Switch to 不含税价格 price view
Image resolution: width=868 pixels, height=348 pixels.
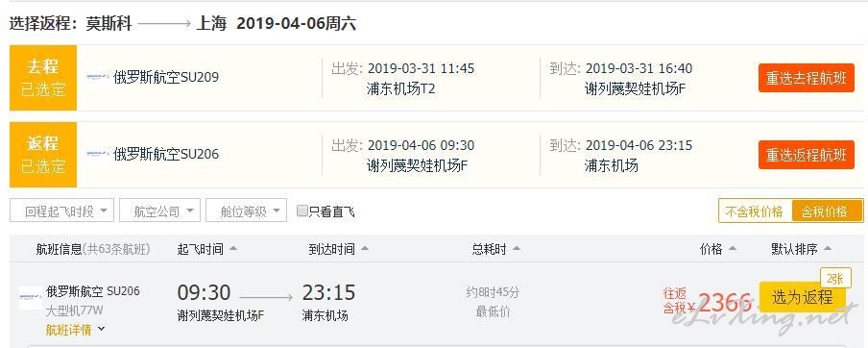tap(755, 211)
